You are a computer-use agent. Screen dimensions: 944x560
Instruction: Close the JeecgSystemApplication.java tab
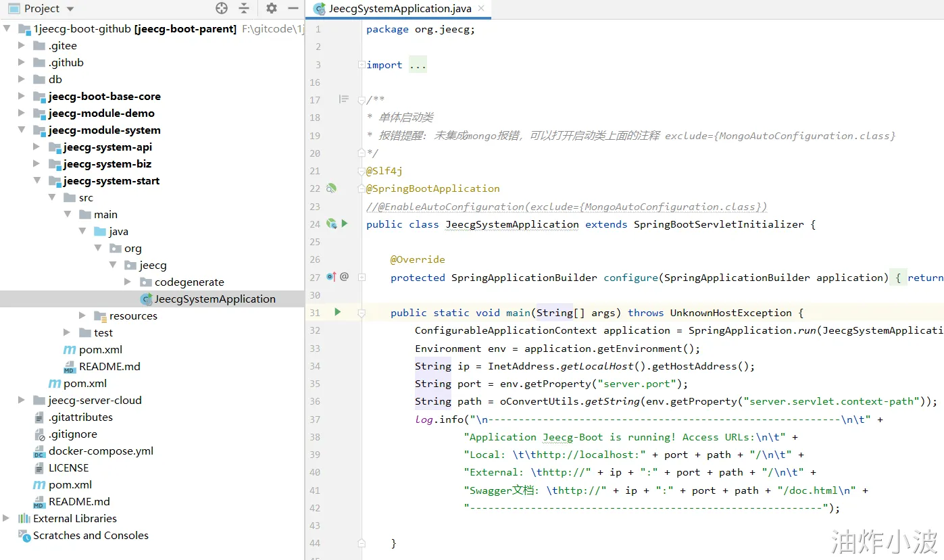point(481,9)
